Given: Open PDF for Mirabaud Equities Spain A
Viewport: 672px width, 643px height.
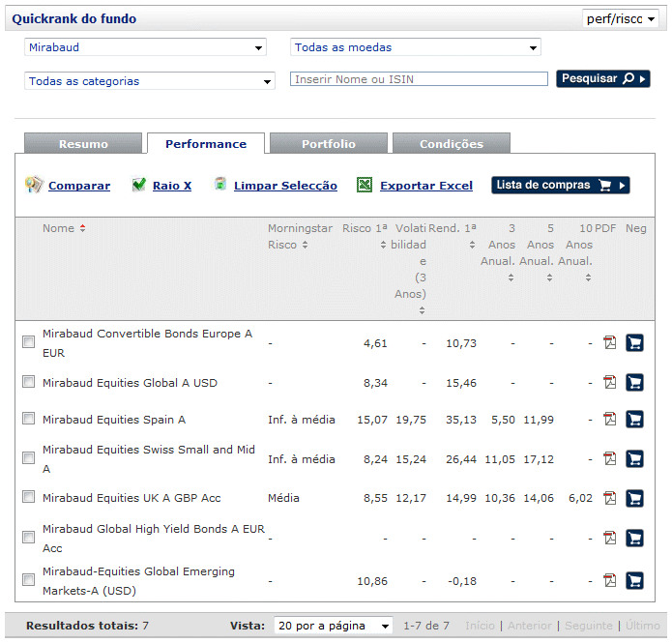Looking at the screenshot, I should [x=610, y=419].
